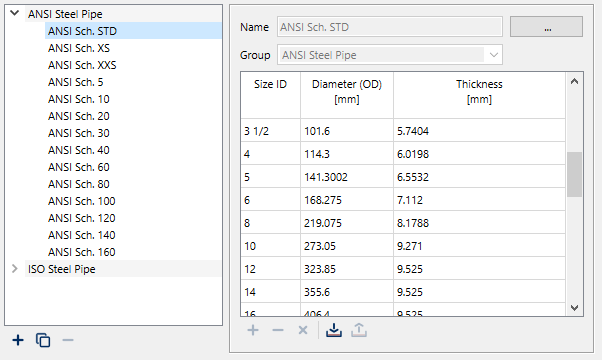The image size is (602, 360).
Task: Import size table data from file
Action: click(334, 330)
